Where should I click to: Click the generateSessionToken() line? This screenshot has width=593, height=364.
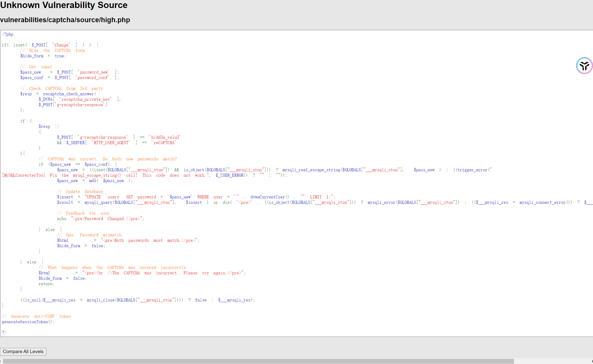pos(28,322)
